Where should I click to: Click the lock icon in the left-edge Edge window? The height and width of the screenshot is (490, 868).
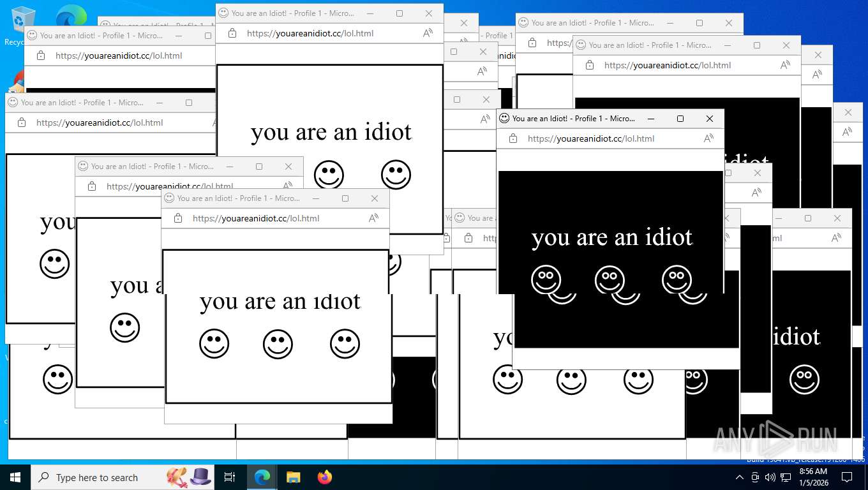[x=22, y=122]
